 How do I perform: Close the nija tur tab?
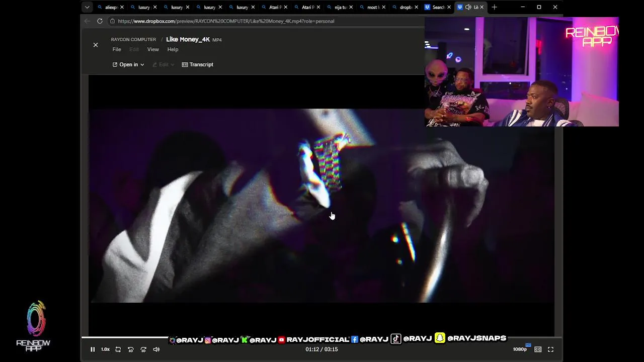click(351, 7)
